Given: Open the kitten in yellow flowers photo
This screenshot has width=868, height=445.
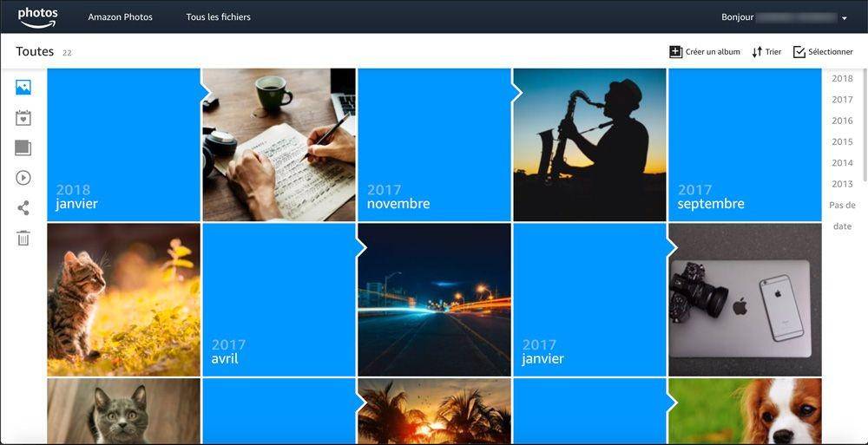Looking at the screenshot, I should [123, 300].
